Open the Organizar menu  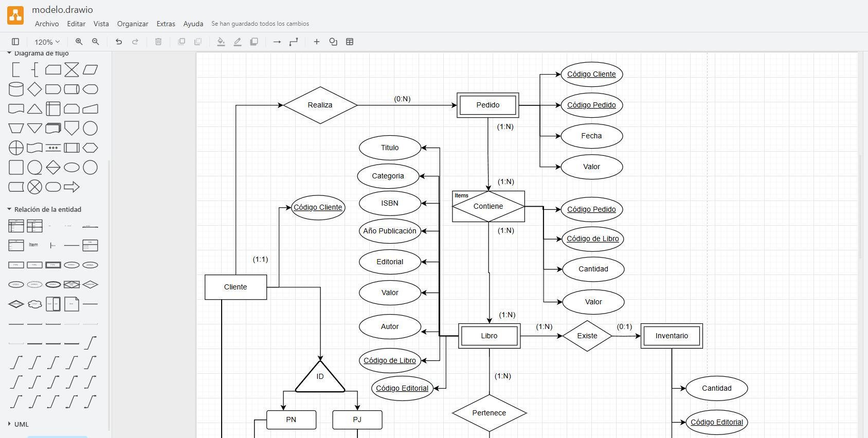coord(133,24)
